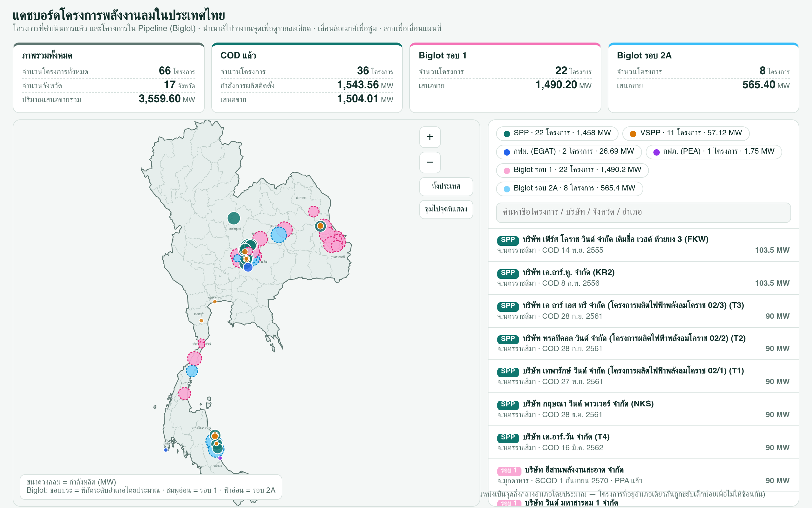This screenshot has height=508, width=812.
Task: Select the ทรอปิคอล วินด์ (T2) project row
Action: point(643,343)
